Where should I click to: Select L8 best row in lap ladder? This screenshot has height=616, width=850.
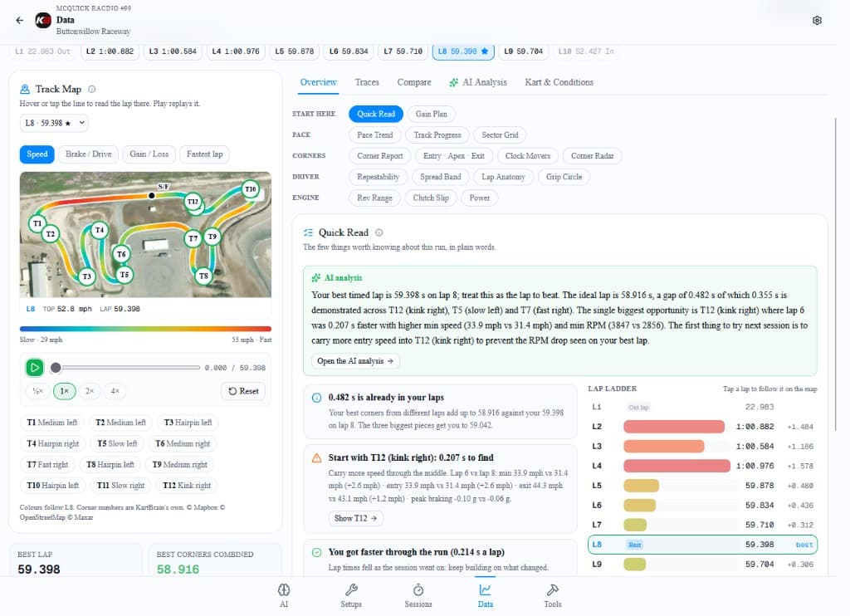(x=702, y=545)
